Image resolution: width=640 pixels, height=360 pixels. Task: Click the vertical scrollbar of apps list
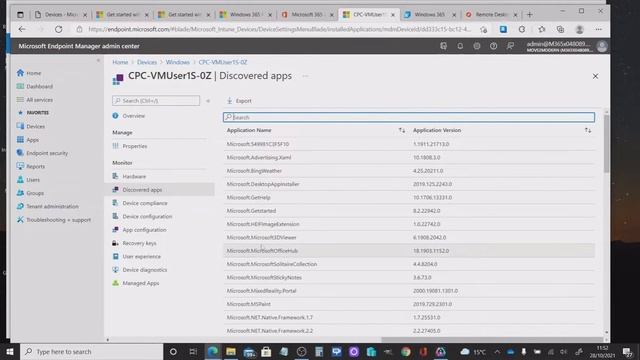point(606,143)
